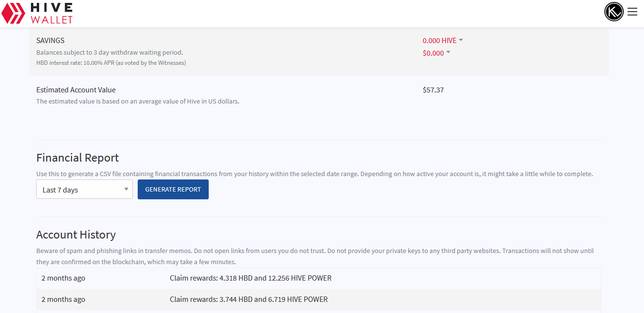Select the 3.744 HBD claim rewards entry
This screenshot has width=644, height=313.
pyautogui.click(x=248, y=299)
